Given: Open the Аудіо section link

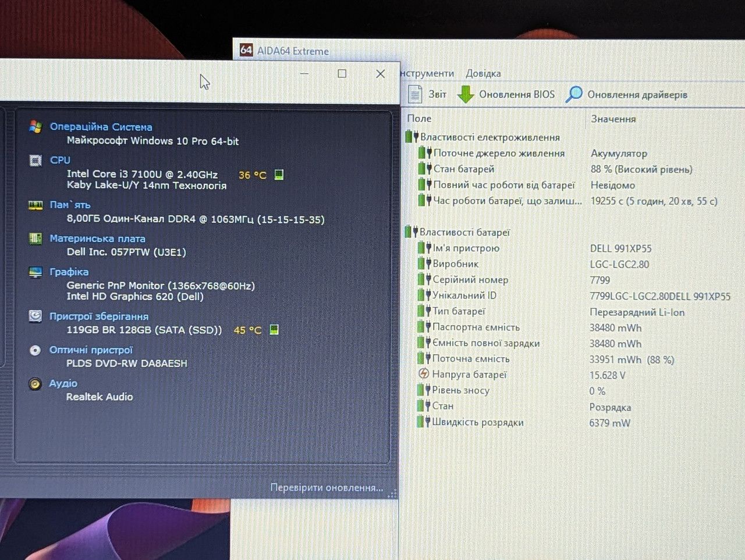Looking at the screenshot, I should [x=63, y=383].
